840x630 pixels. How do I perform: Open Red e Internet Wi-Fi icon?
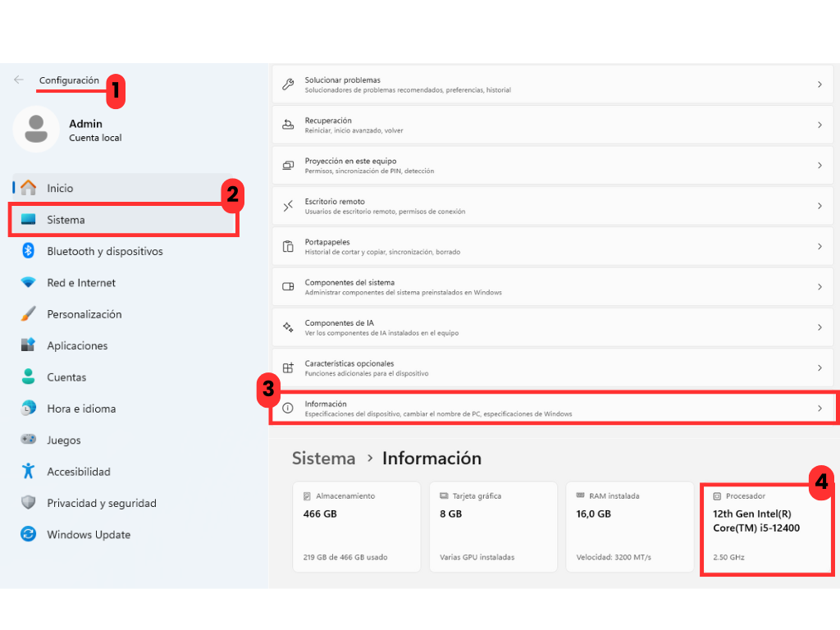tap(28, 283)
